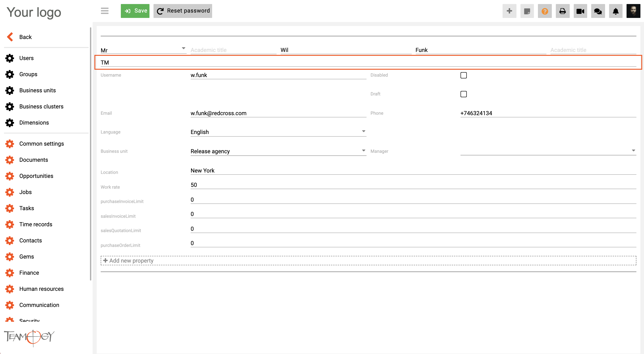Screen dimensions: 644x354
Task: Click Add new property
Action: tap(368, 261)
